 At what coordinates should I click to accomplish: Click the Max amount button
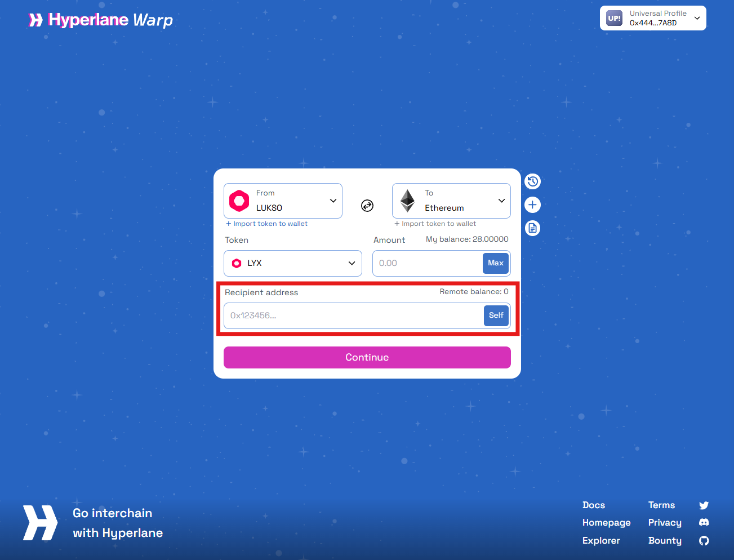coord(496,263)
